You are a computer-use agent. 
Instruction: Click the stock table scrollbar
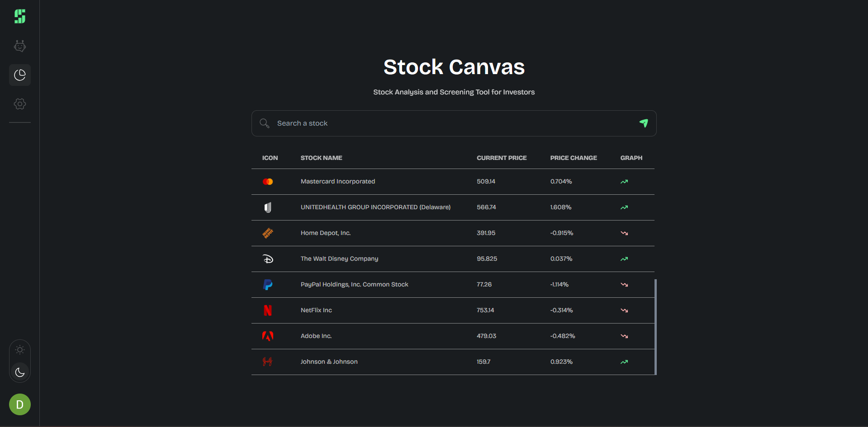(x=655, y=327)
